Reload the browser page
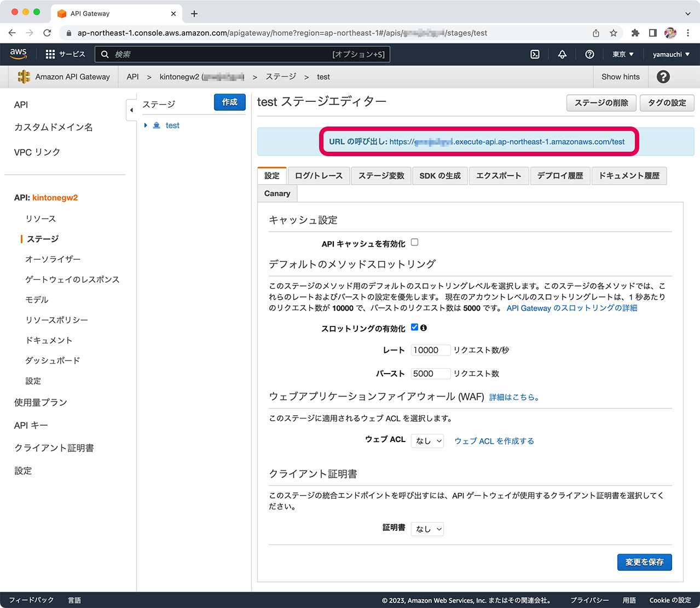Screen dimensions: 700x608 (47, 33)
